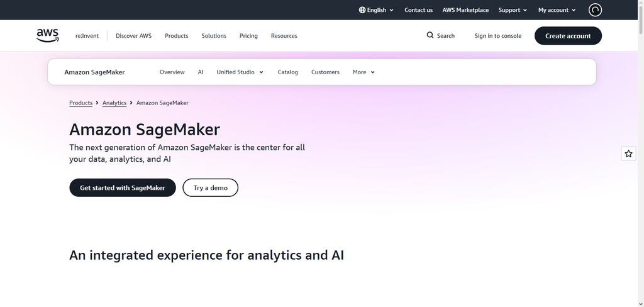This screenshot has width=644, height=307.
Task: Open Resources menu
Action: [284, 36]
